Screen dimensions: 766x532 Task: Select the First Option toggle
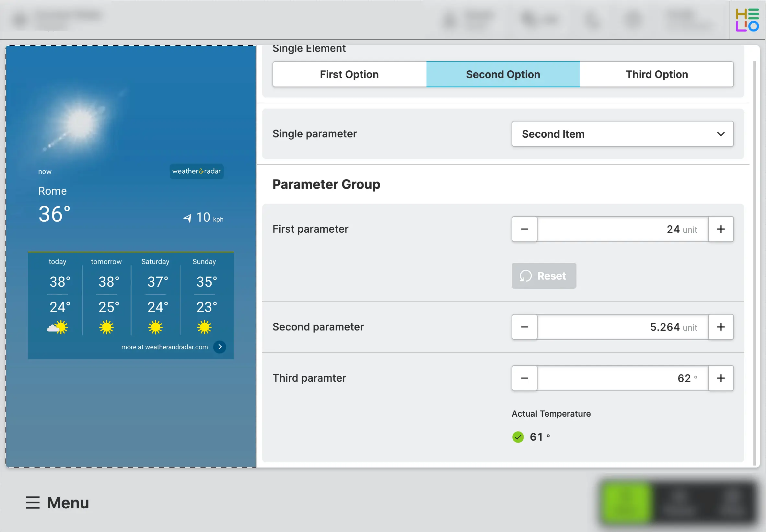(349, 74)
